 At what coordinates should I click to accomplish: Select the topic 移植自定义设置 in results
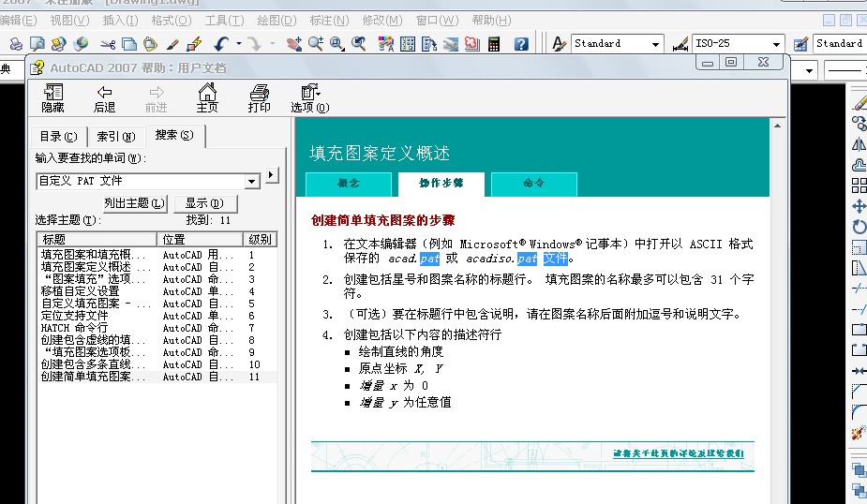click(81, 291)
